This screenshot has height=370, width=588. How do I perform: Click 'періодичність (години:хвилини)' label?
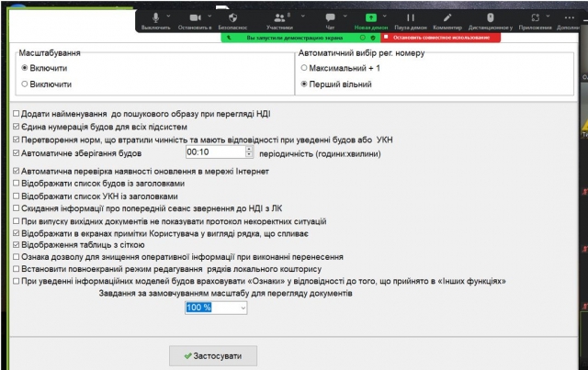point(320,153)
